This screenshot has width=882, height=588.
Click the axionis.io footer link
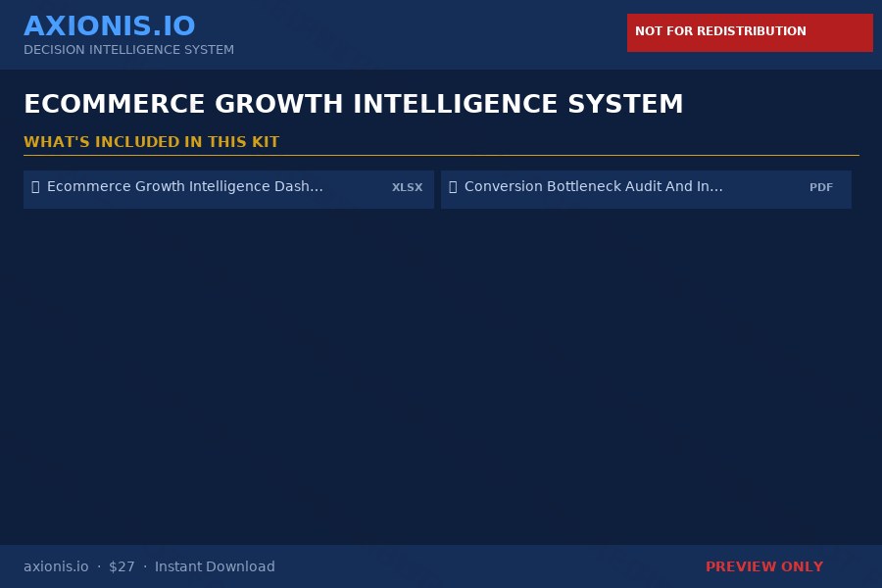point(56,566)
